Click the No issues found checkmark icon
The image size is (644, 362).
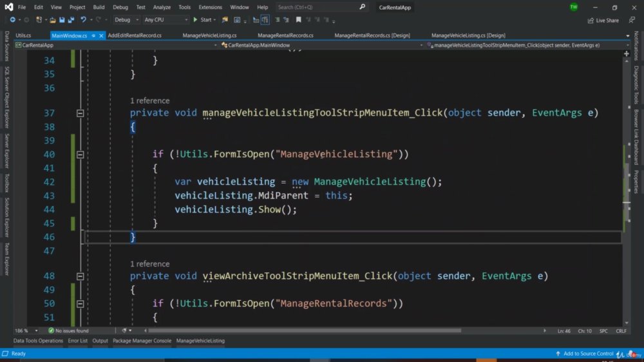[52, 330]
